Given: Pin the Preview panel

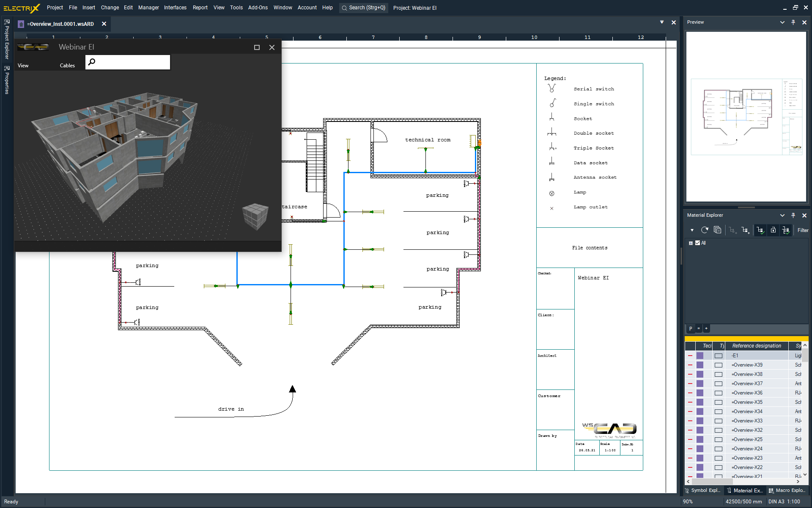Looking at the screenshot, I should point(793,22).
